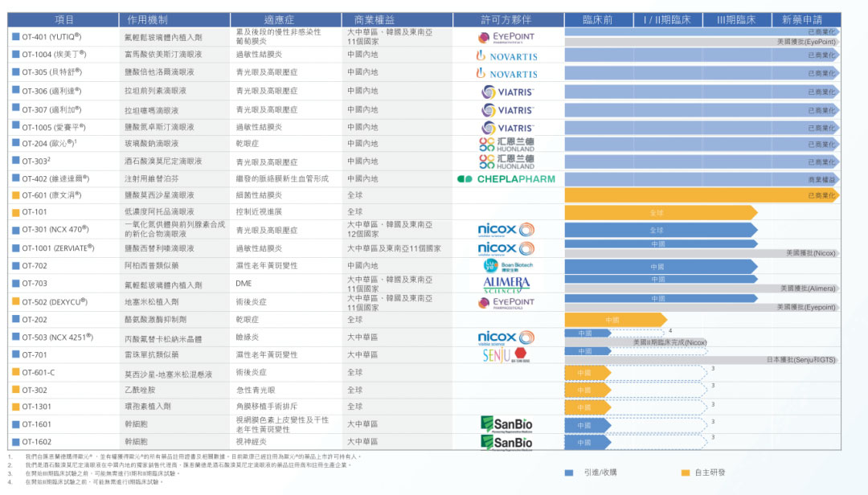Click the SanBio logo in OT-1601 row
868x495 pixels.
506,423
